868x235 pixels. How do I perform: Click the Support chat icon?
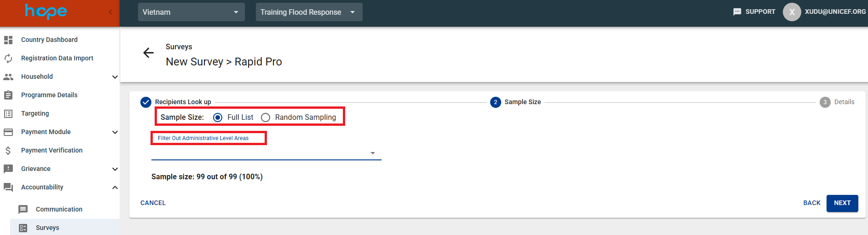point(737,12)
